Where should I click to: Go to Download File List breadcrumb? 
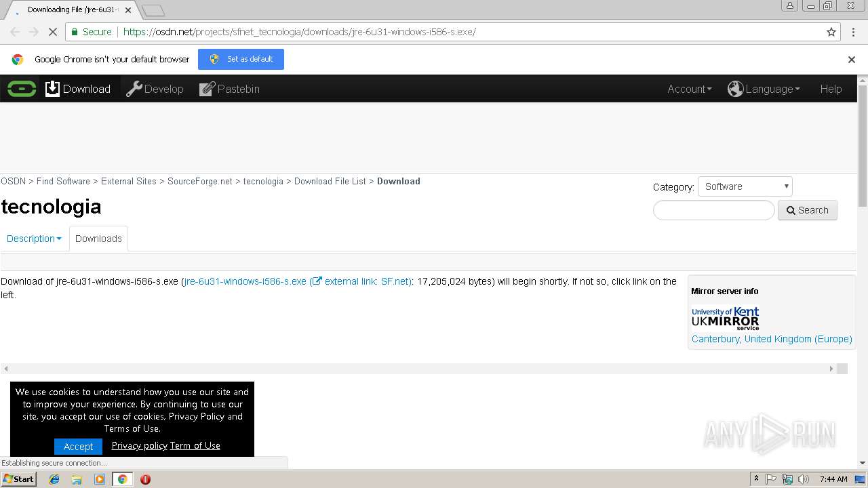[330, 181]
